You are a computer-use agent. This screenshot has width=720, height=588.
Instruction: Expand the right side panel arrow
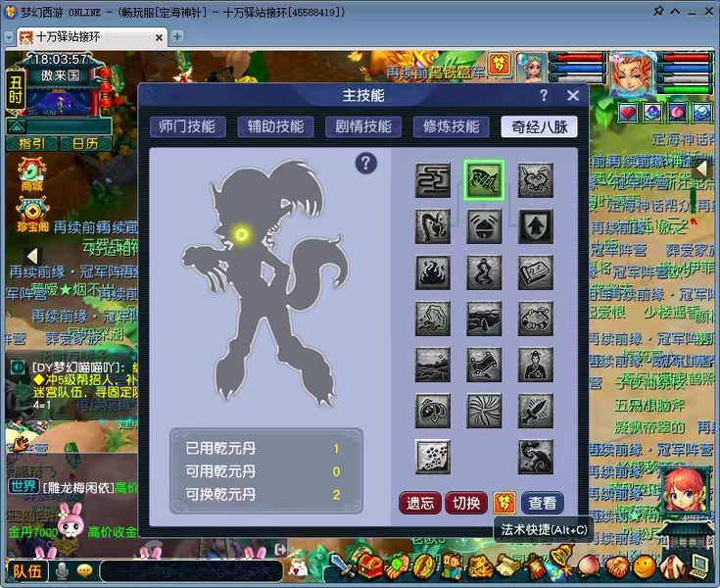(700, 169)
